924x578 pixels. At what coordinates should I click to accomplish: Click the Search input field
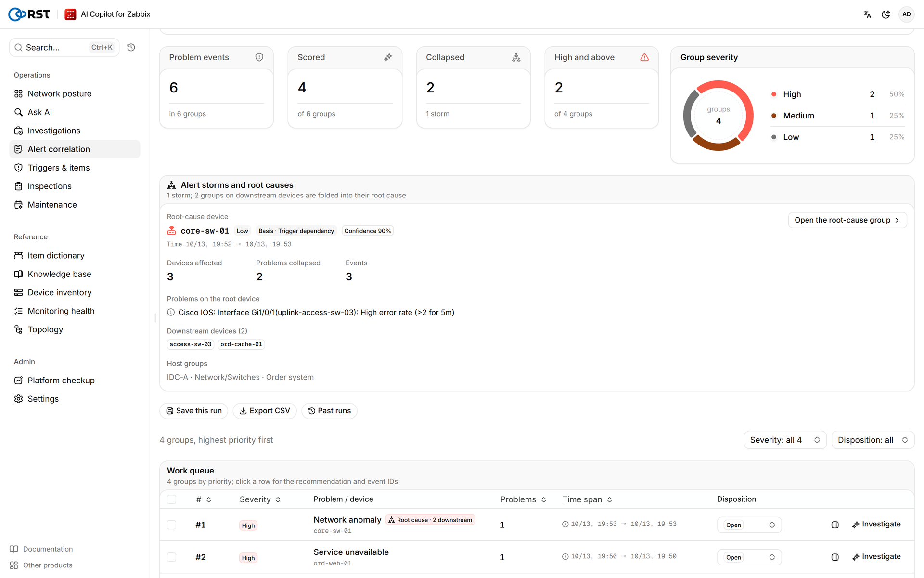64,47
